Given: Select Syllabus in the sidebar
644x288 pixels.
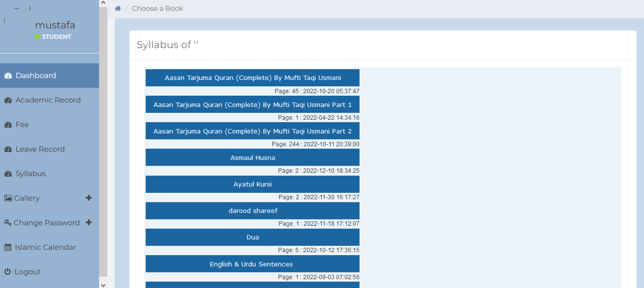Looking at the screenshot, I should tap(50, 174).
